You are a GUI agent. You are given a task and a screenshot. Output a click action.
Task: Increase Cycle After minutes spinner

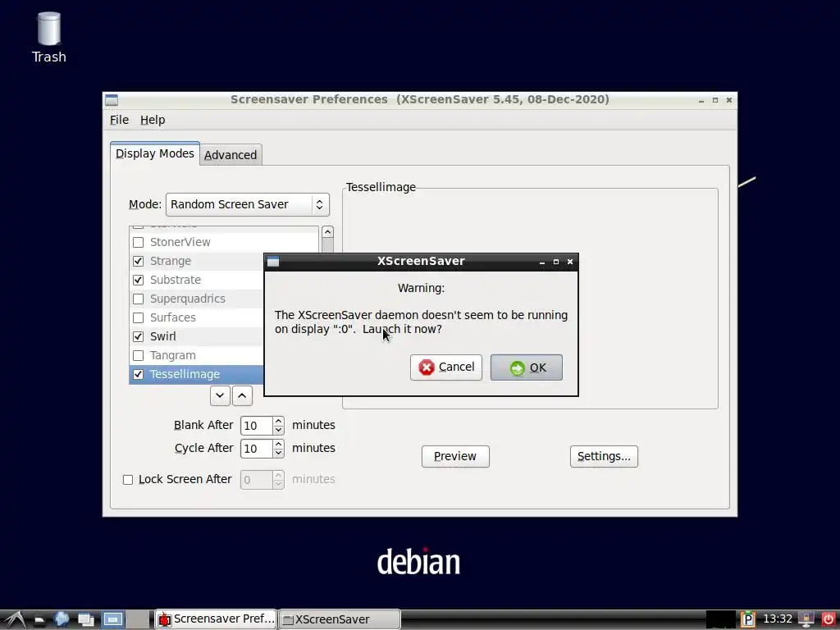point(278,444)
